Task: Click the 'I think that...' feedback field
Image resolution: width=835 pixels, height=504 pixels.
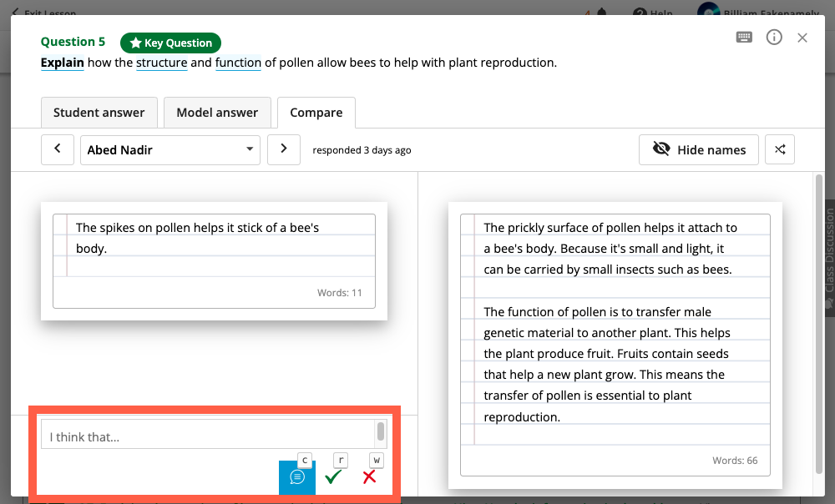Action: click(213, 433)
